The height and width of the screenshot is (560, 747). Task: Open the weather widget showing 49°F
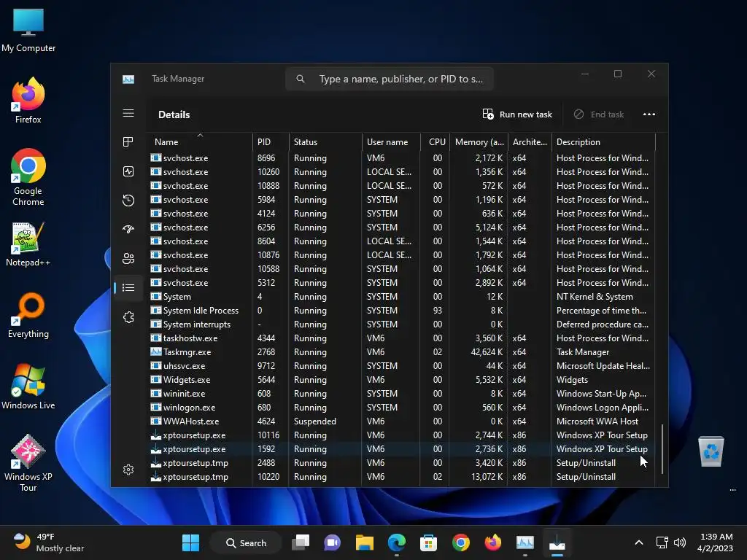pos(47,542)
